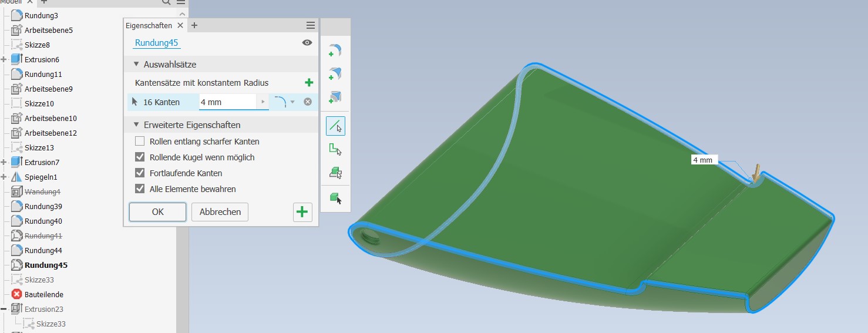Click the Extrusion6 feature icon

click(16, 59)
